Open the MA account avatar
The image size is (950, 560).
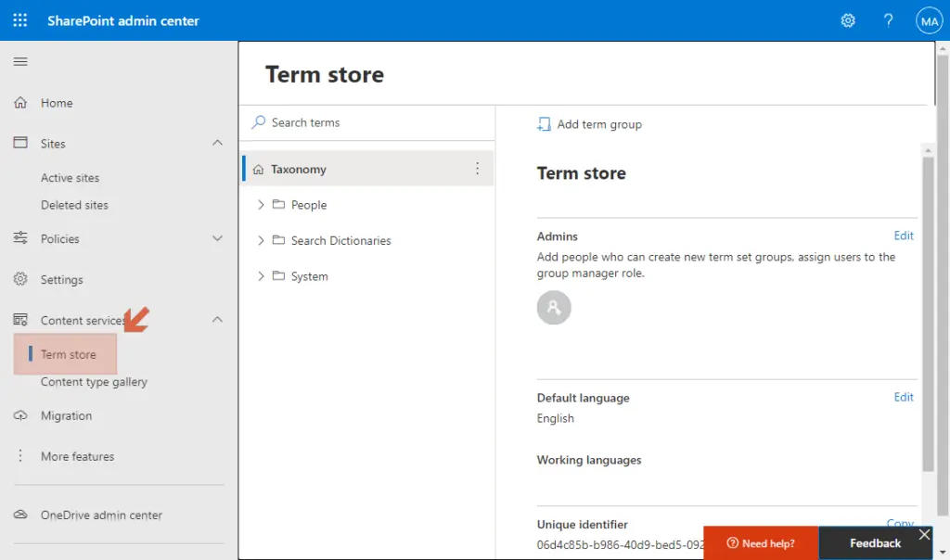[930, 21]
